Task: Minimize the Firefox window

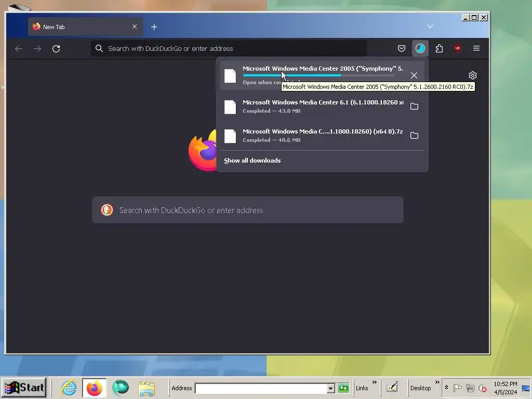Action: pyautogui.click(x=466, y=18)
